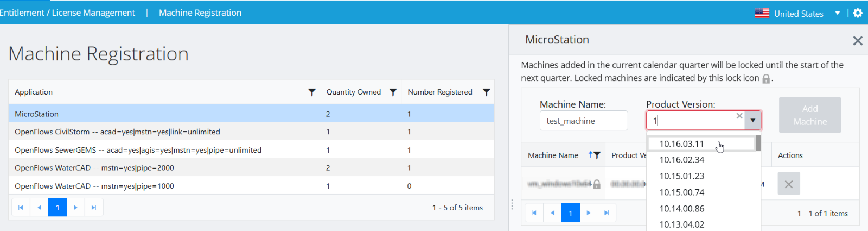This screenshot has width=868, height=231.
Task: Select the OpenFlows CivilStorm row
Action: point(251,132)
